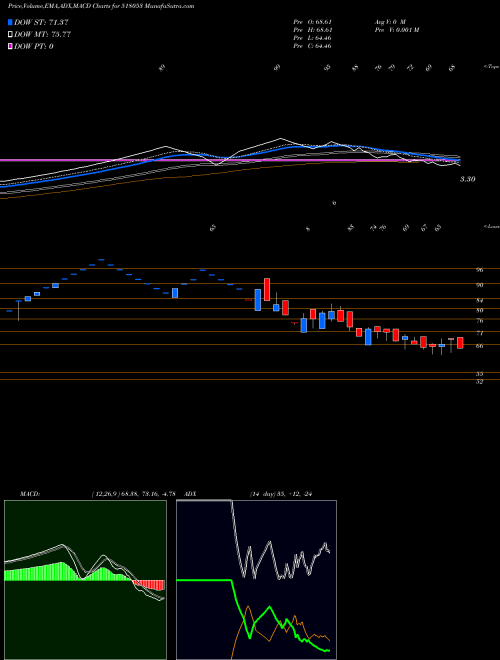Image resolution: width=500 pixels, height=660 pixels.
Task: Select the 'DOW PT: 0' legend text
Action: coord(34,46)
